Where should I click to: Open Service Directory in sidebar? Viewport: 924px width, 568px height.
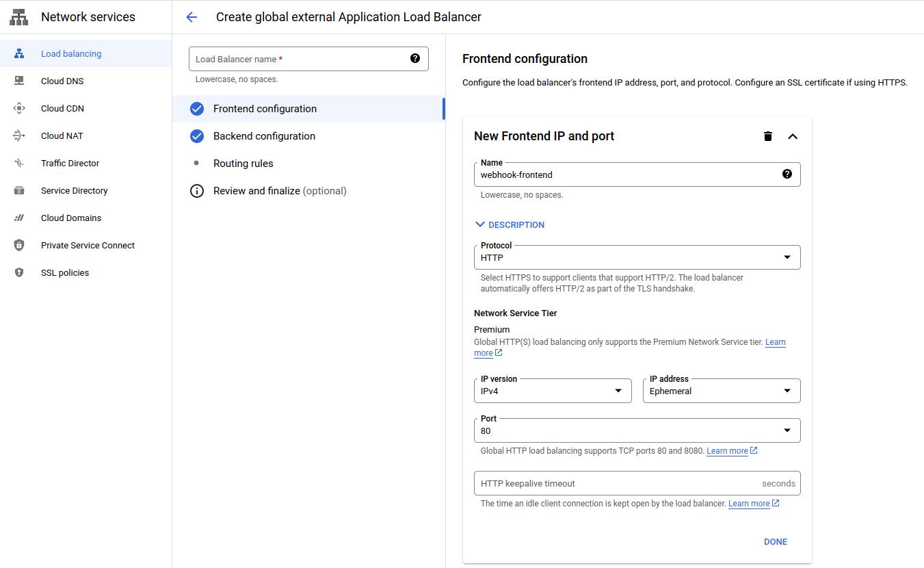click(x=85, y=190)
